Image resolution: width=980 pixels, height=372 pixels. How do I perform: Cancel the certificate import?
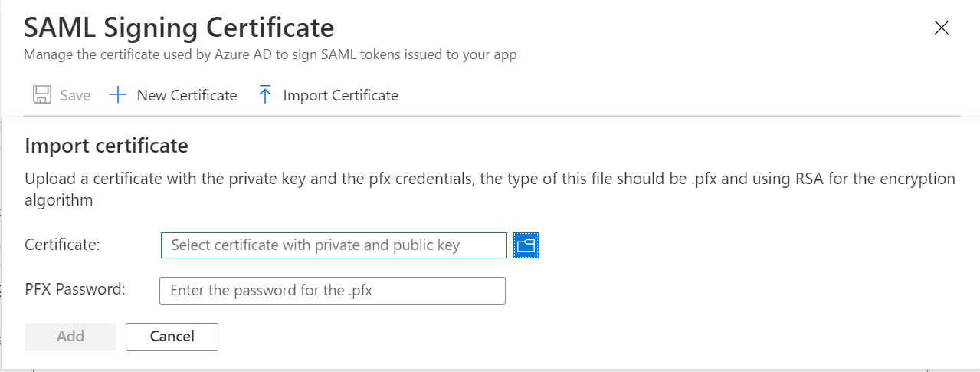coord(172,336)
